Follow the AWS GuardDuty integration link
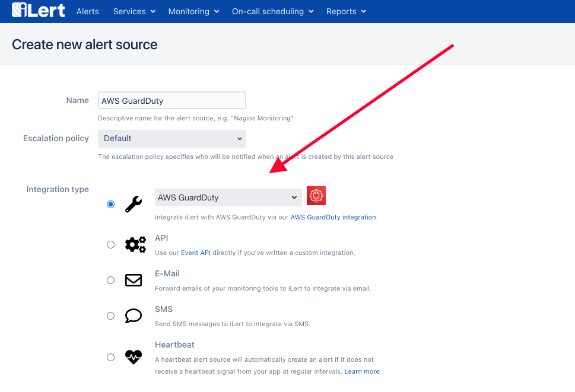The width and height of the screenshot is (575, 392). tap(333, 217)
